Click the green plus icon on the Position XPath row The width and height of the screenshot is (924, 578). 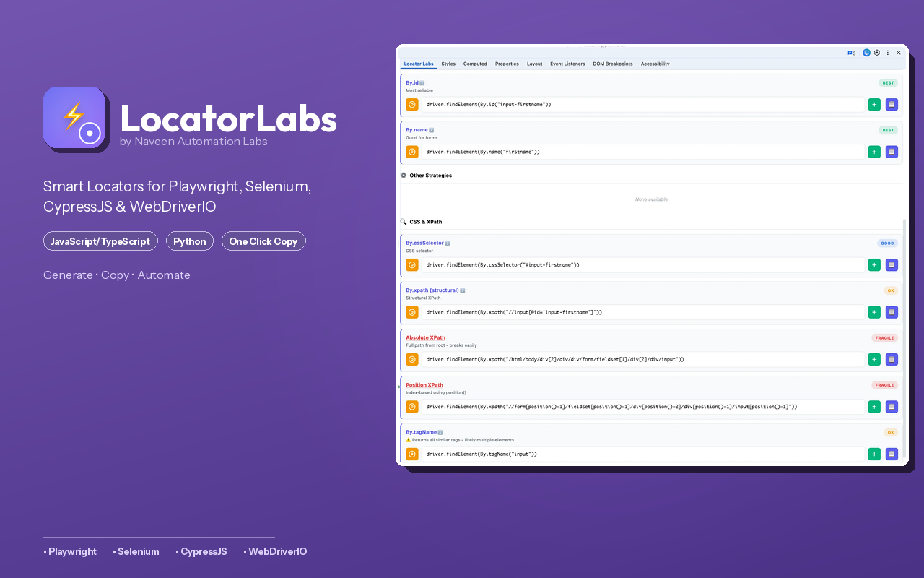[874, 406]
